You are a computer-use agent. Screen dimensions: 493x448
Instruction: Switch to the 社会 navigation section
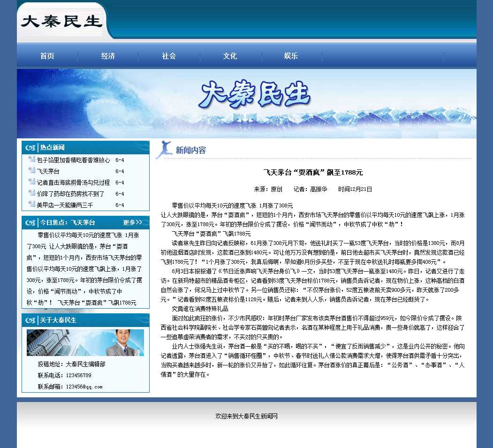pyautogui.click(x=169, y=56)
